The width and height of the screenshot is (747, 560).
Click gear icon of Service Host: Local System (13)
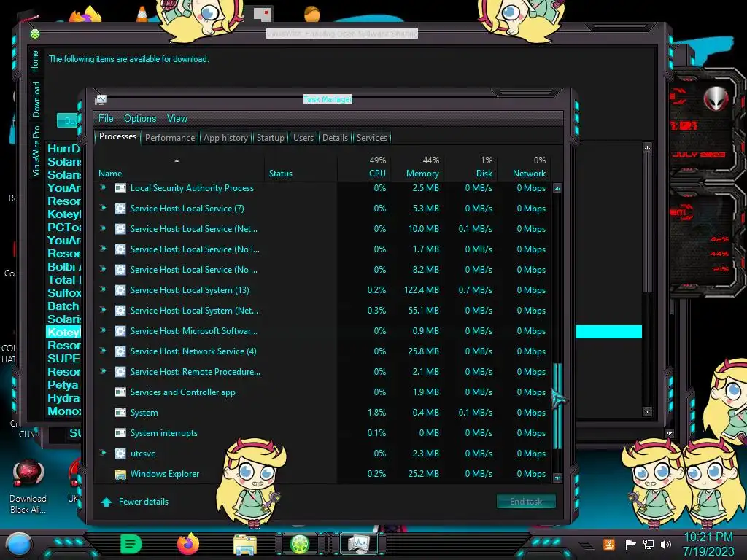pyautogui.click(x=120, y=290)
